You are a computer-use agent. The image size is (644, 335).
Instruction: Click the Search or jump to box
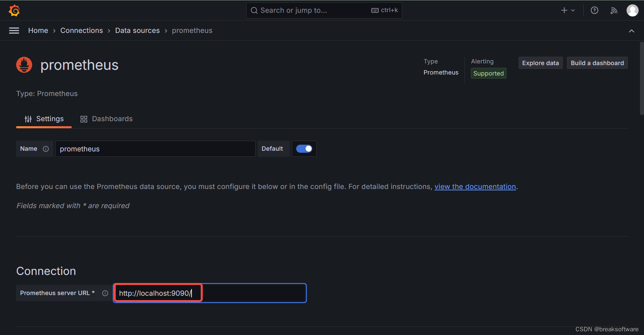point(324,10)
